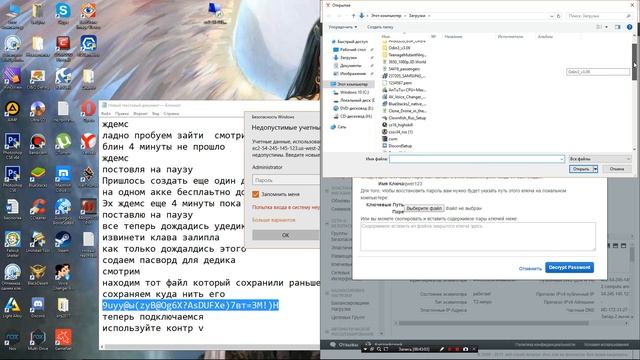Launch Nox Multi-Drive shortcut
This screenshot has width=640, height=360.
click(38, 340)
